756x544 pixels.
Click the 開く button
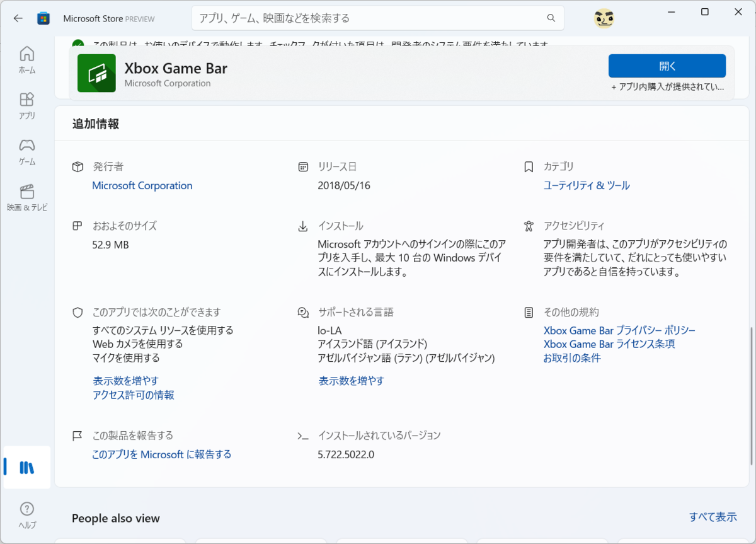(x=667, y=66)
